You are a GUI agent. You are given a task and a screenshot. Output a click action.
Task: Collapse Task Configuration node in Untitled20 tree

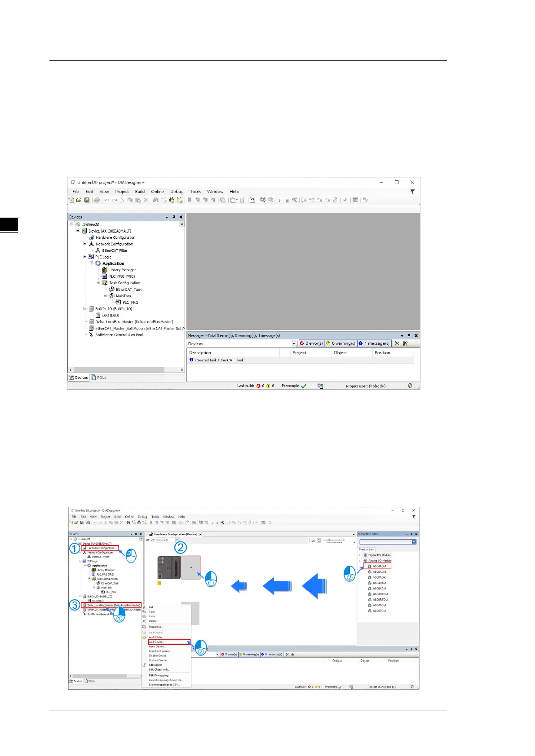pos(98,283)
